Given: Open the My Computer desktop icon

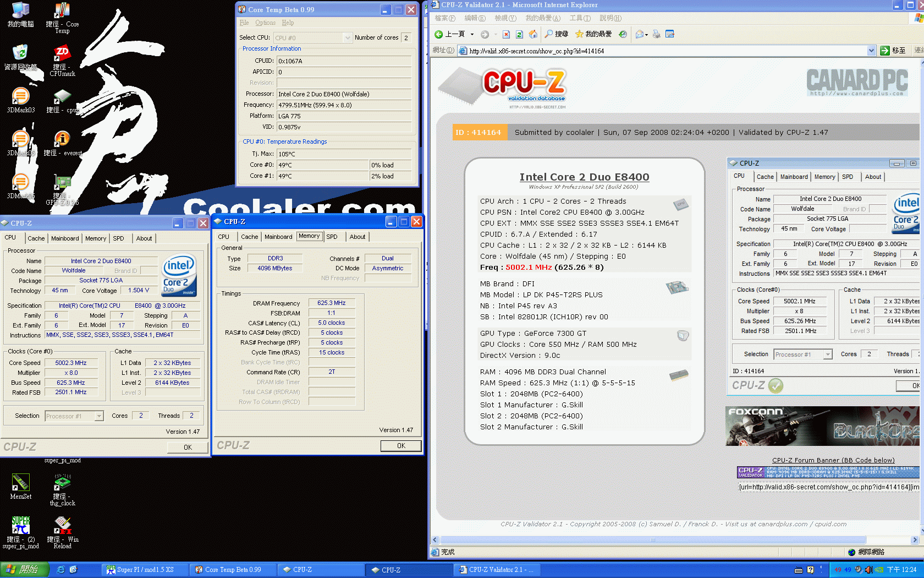Looking at the screenshot, I should click(x=20, y=15).
